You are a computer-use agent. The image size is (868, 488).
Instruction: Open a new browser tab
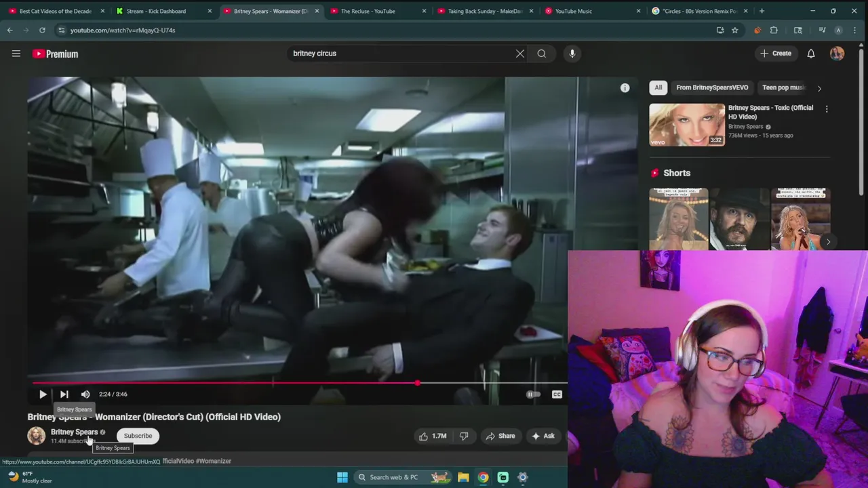click(762, 11)
